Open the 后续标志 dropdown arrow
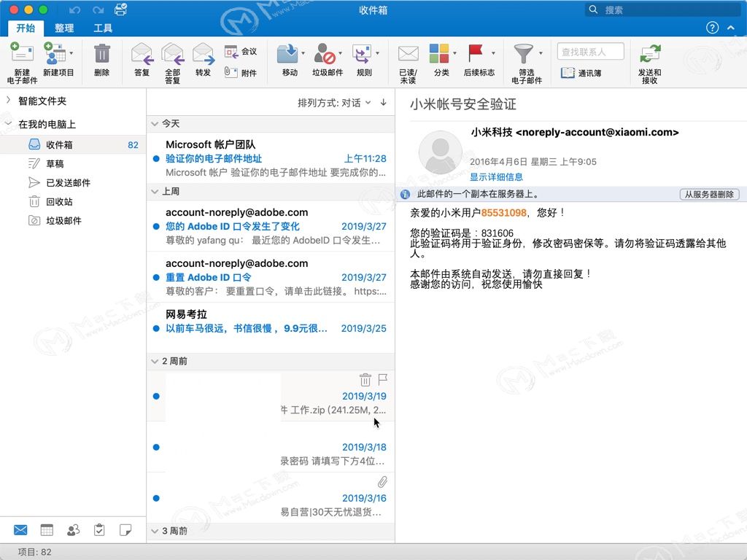This screenshot has height=560, width=747. click(x=493, y=52)
